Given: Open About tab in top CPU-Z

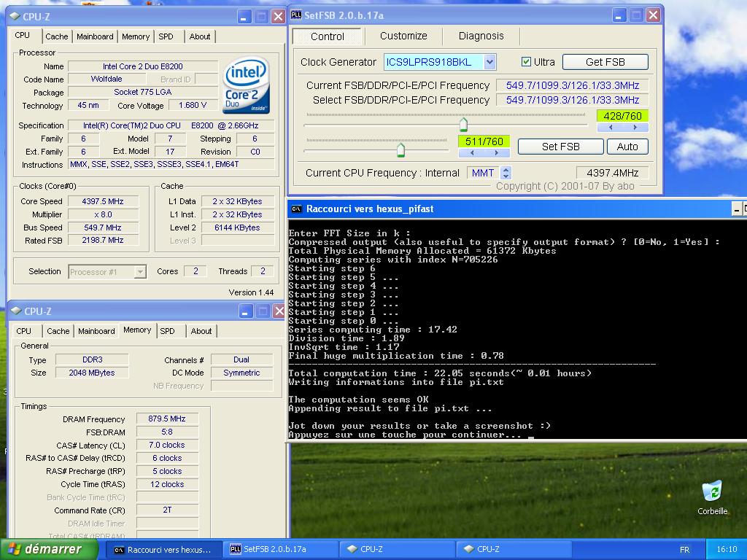Looking at the screenshot, I should [200, 36].
